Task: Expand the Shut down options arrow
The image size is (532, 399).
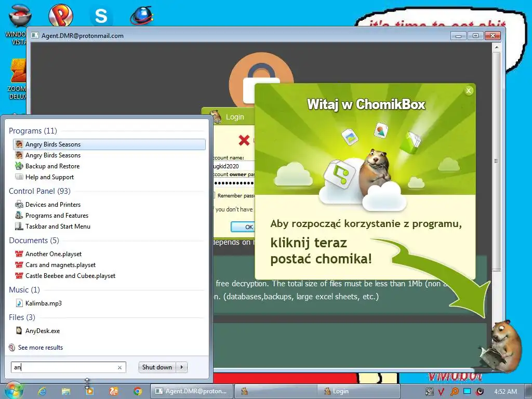Action: pos(181,367)
